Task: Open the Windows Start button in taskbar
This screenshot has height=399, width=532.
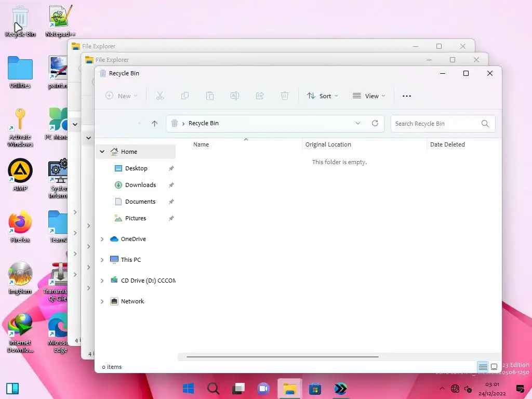Action: (188, 388)
